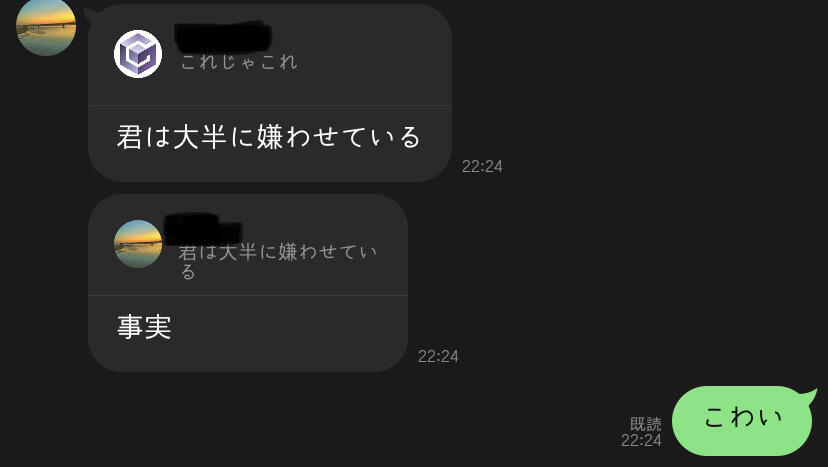Click the 22:24 timestamp beside the 事実 bubble
The height and width of the screenshot is (467, 828).
[x=438, y=356]
